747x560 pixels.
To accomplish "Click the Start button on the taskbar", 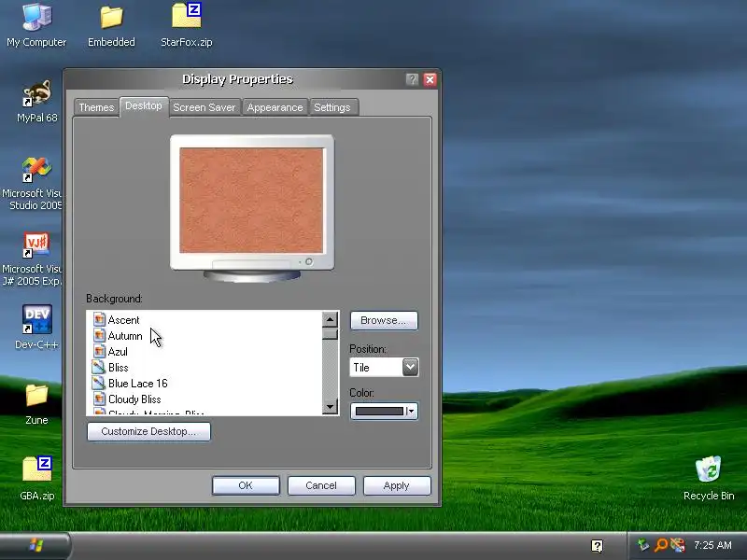I will point(35,546).
